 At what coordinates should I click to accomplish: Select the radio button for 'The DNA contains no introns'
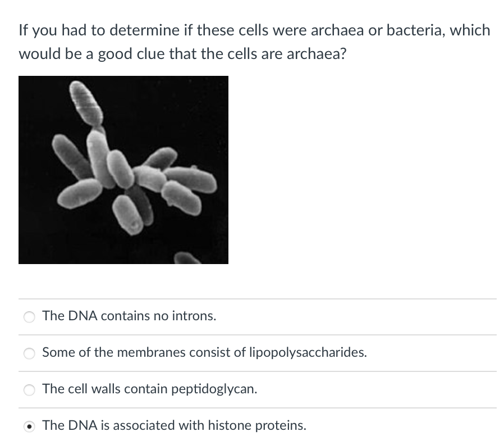pyautogui.click(x=29, y=316)
